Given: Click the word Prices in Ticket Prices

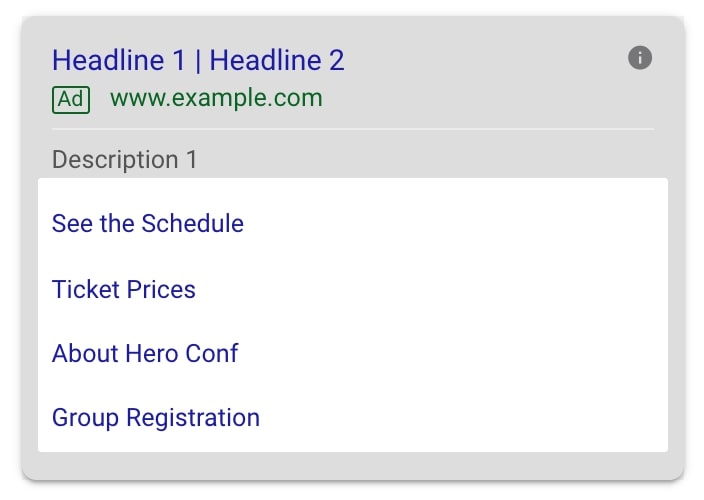Looking at the screenshot, I should coord(161,289).
